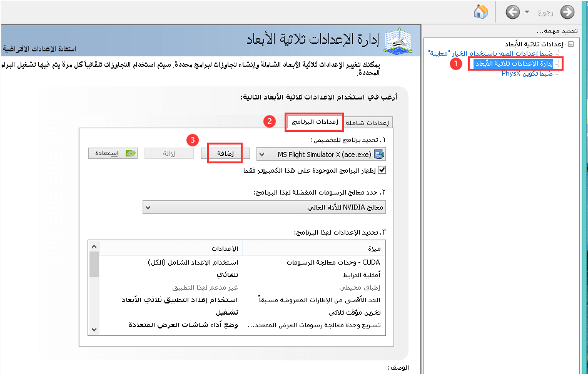Click the تلقائي setting value

(227, 275)
